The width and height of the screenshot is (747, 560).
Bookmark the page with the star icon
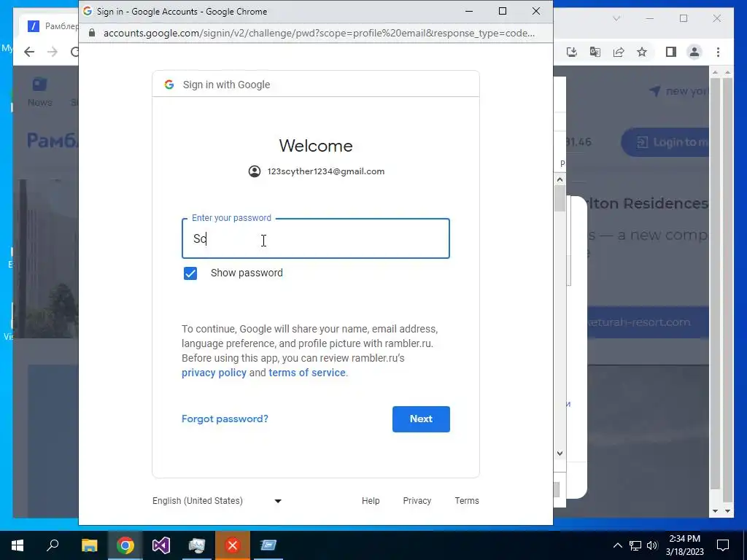click(642, 52)
